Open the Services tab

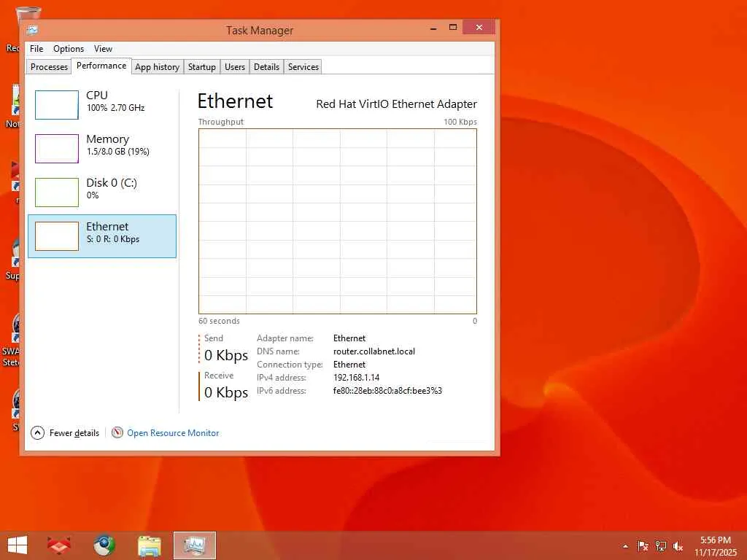coord(303,66)
